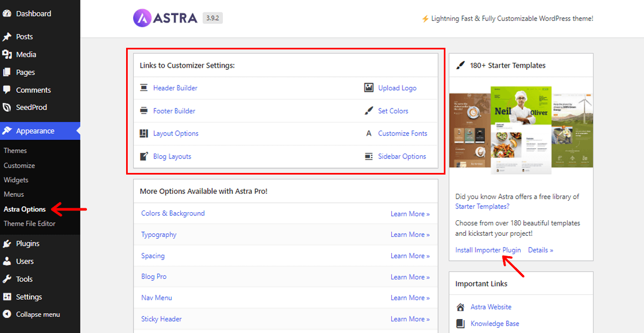Open Widgets submenu item
The height and width of the screenshot is (333, 644).
pos(16,180)
